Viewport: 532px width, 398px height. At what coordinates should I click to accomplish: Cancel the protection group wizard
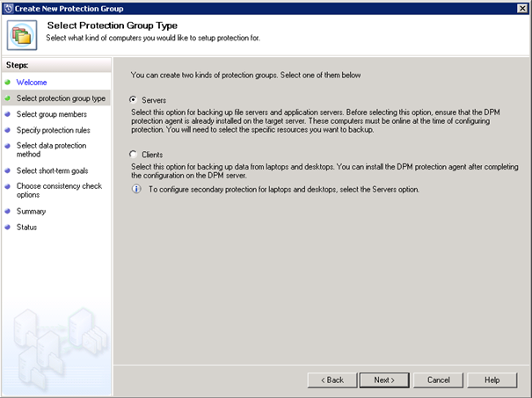(x=439, y=380)
